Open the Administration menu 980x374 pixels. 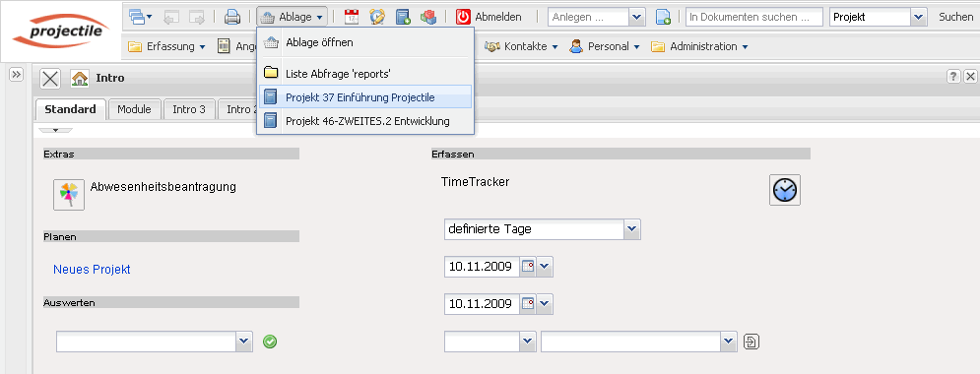click(699, 46)
